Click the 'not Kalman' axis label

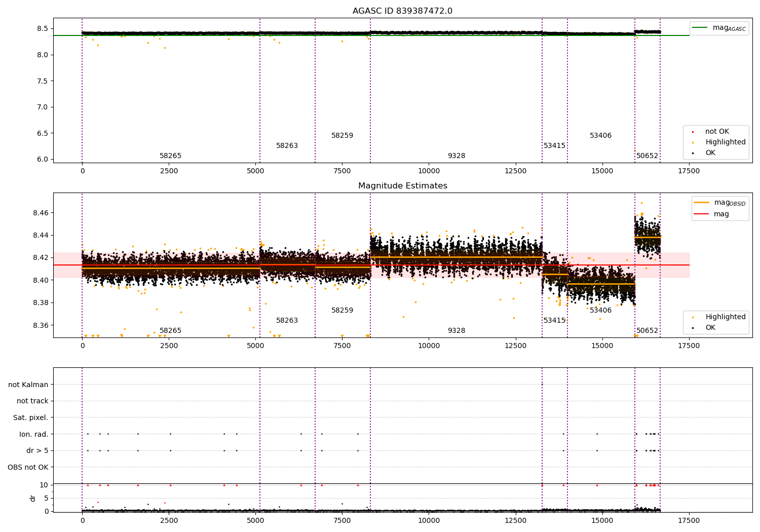coord(28,385)
